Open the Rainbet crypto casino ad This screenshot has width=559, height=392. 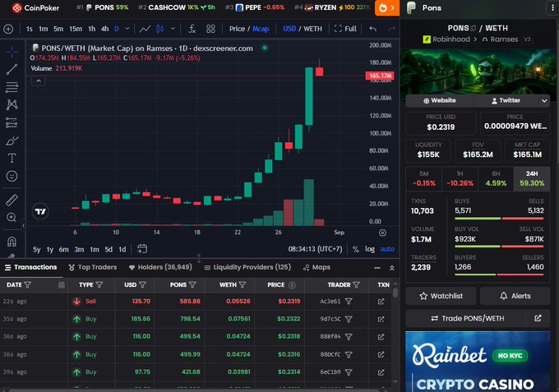(x=478, y=362)
